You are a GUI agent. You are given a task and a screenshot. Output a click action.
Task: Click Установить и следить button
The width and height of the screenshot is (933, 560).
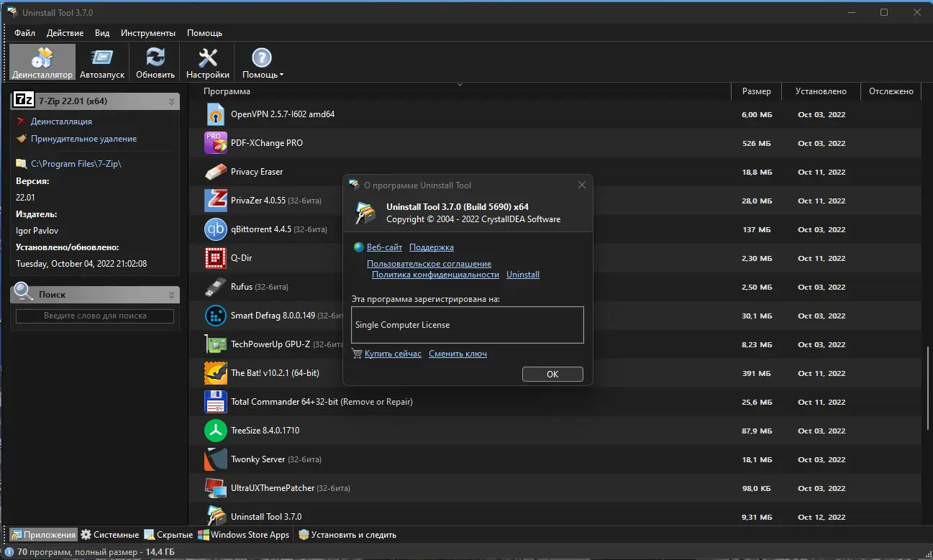347,535
